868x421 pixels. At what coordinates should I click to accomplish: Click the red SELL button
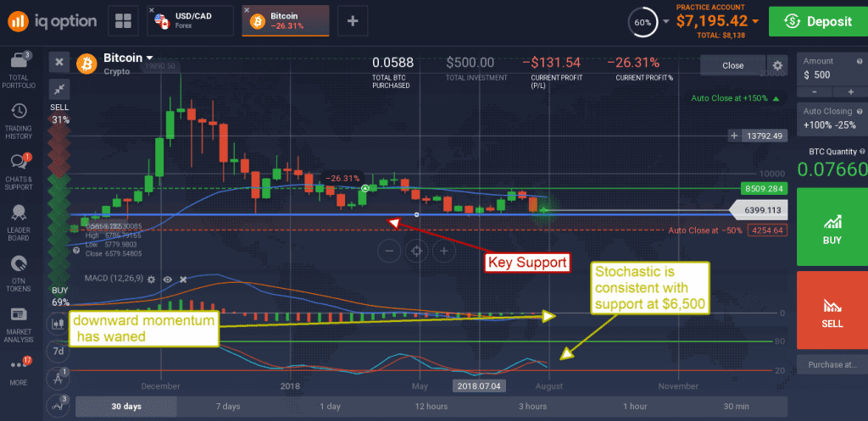tap(832, 310)
